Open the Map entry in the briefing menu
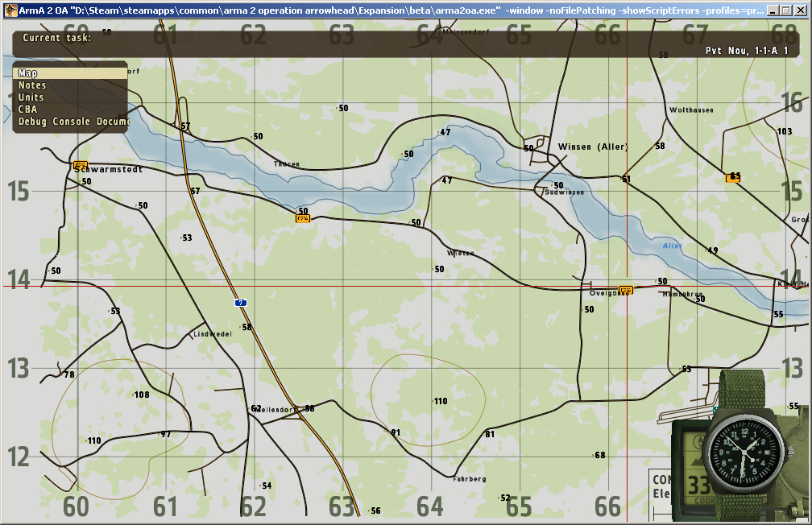The width and height of the screenshot is (812, 525). click(x=70, y=73)
